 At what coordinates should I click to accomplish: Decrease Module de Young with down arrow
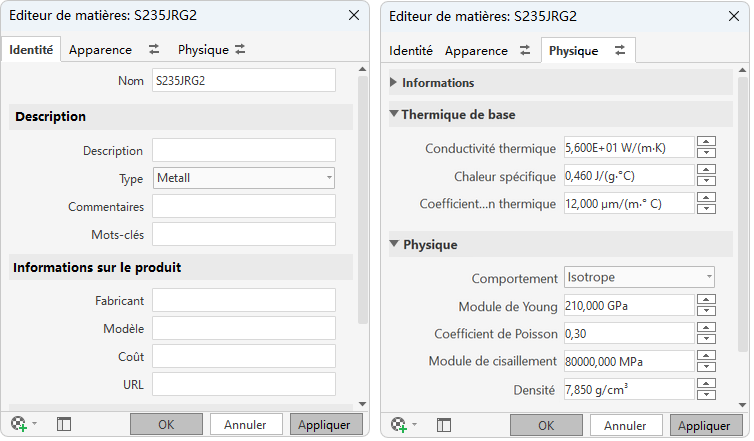(706, 311)
